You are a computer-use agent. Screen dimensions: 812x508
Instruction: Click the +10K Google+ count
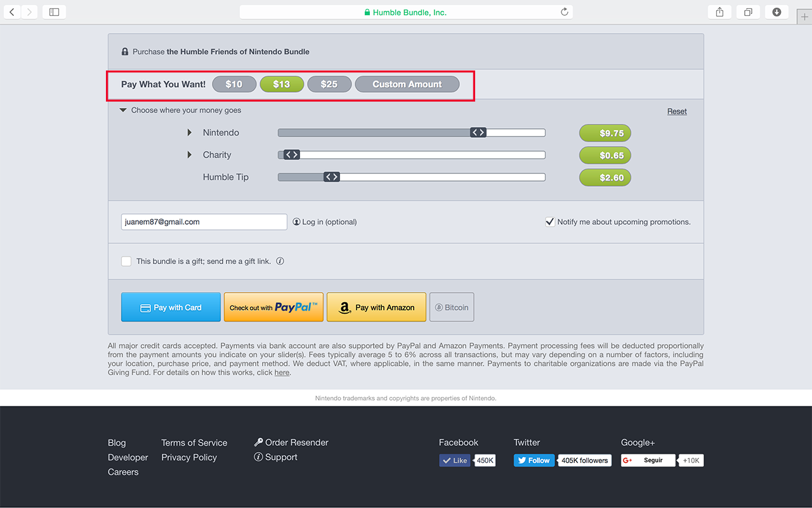(x=691, y=460)
